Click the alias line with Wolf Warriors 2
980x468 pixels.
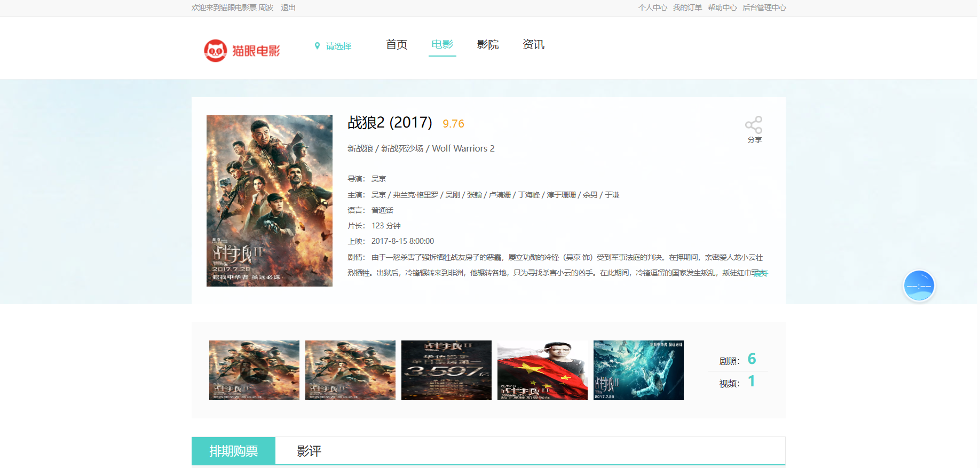[x=421, y=148]
